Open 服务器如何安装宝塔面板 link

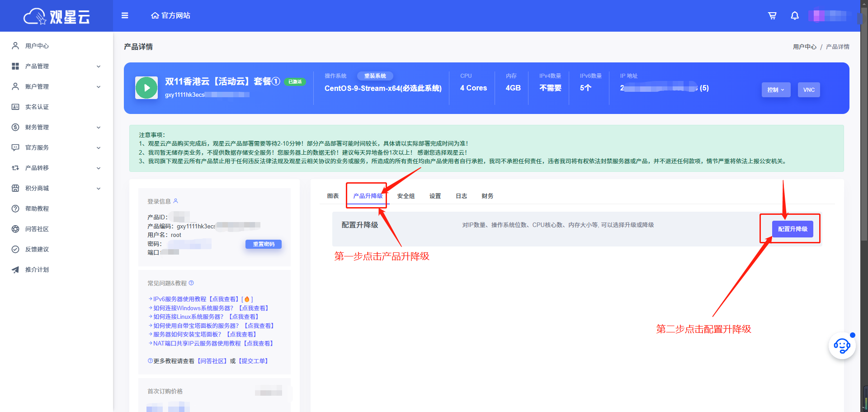(x=205, y=334)
